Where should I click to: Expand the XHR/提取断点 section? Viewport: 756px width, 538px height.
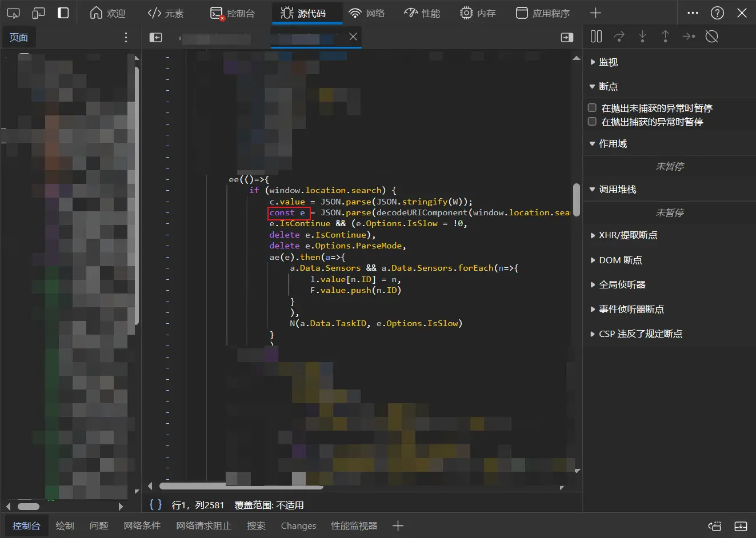click(x=627, y=235)
